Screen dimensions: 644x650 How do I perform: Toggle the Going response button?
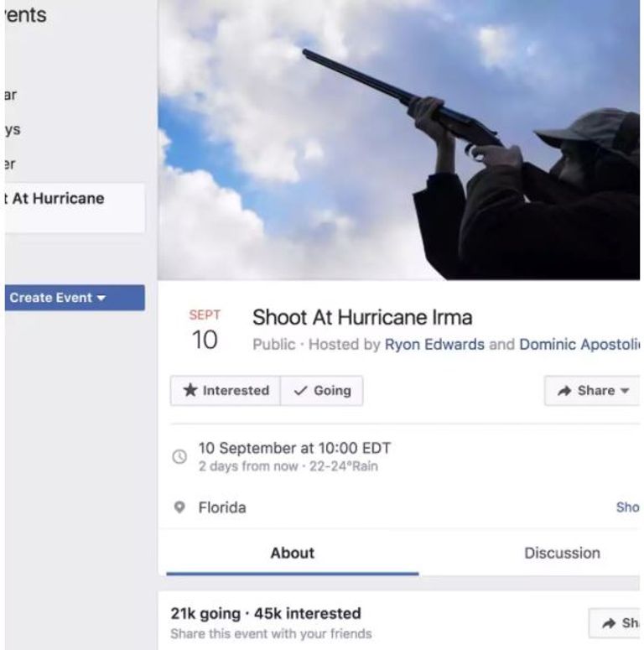pos(322,391)
